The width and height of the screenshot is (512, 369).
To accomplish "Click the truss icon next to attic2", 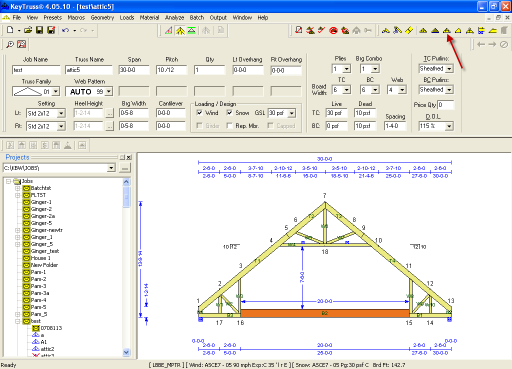I will 36,349.
